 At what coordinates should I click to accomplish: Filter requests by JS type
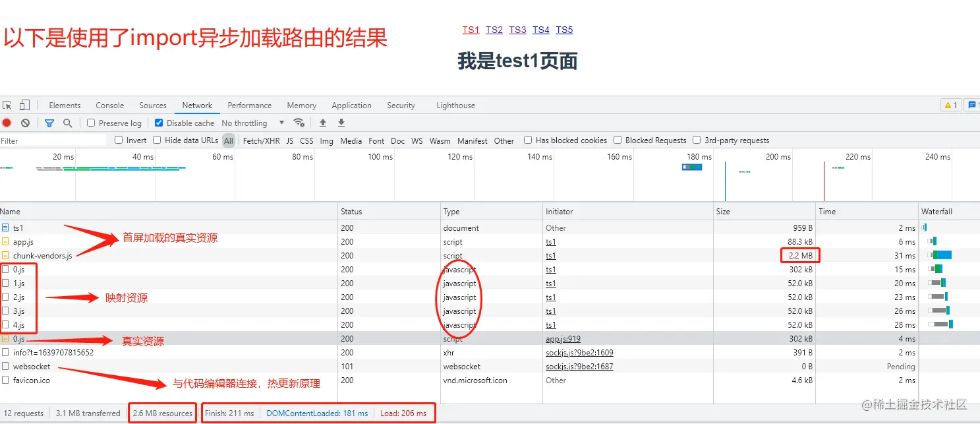[290, 140]
